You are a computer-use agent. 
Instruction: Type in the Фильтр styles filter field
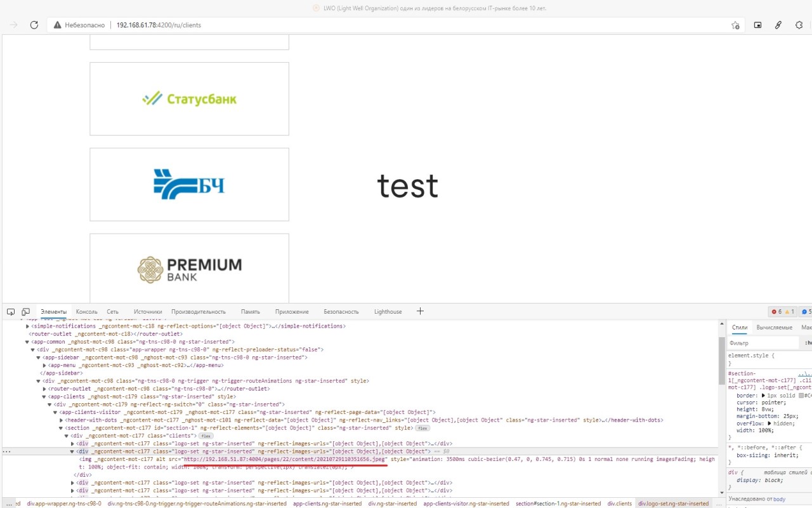pyautogui.click(x=763, y=343)
